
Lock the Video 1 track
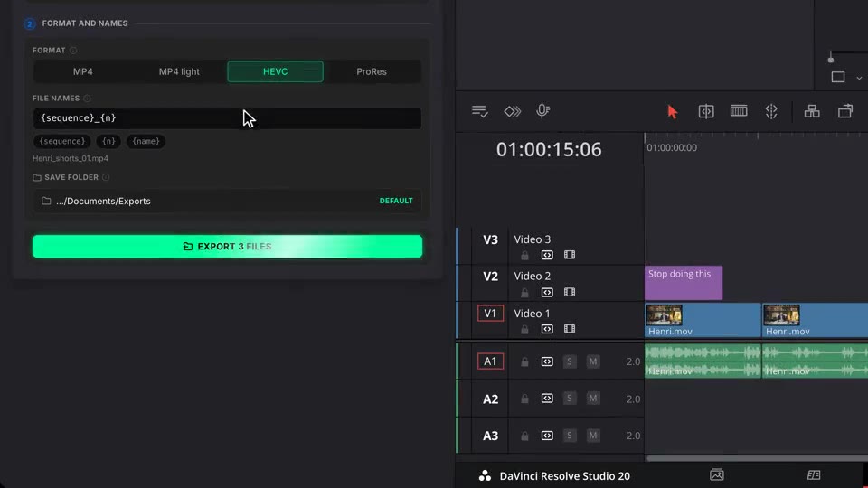(524, 330)
